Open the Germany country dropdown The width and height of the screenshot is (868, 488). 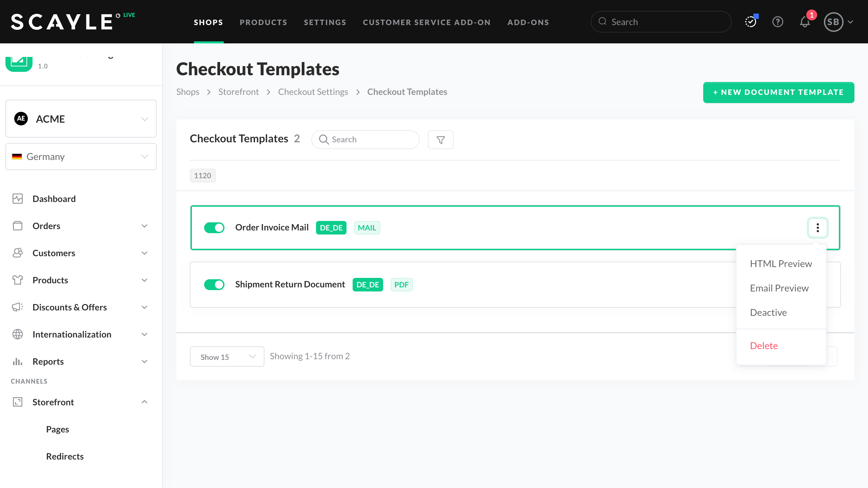[81, 157]
